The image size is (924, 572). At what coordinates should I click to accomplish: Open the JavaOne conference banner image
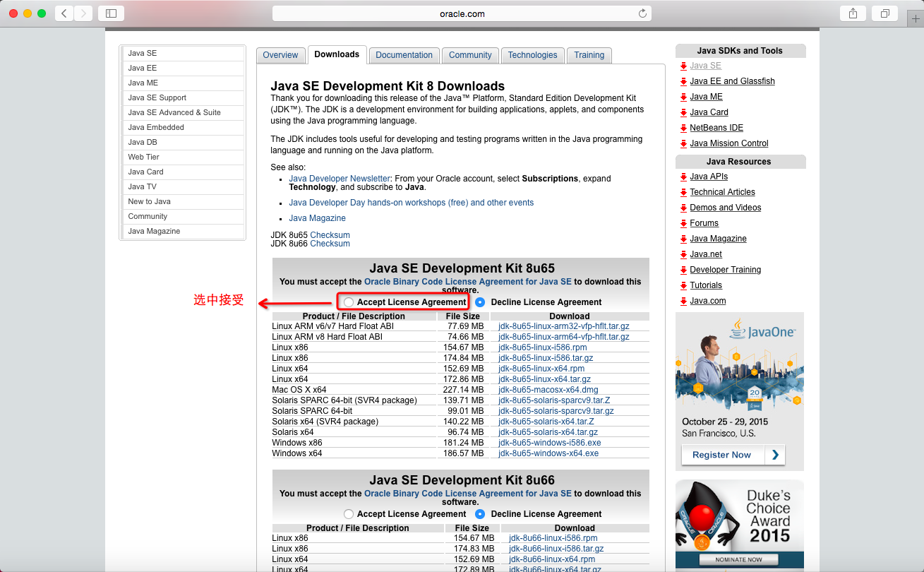(x=739, y=391)
